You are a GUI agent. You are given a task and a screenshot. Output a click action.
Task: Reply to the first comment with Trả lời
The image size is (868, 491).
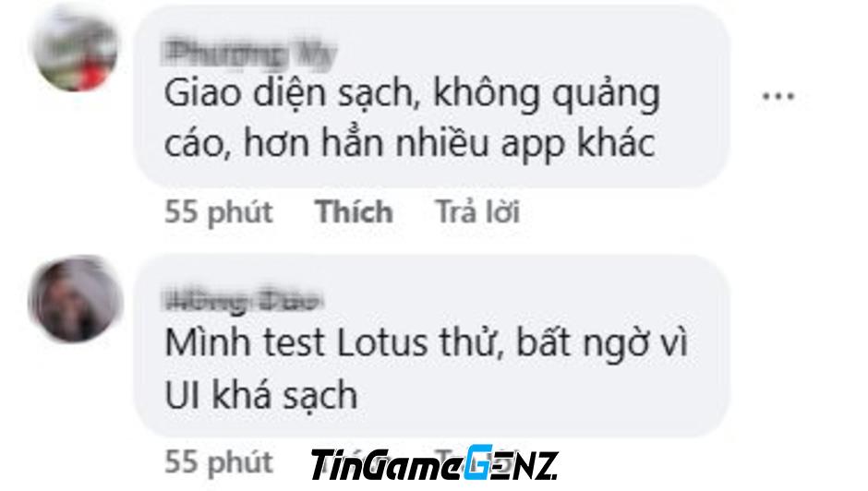[x=477, y=212]
